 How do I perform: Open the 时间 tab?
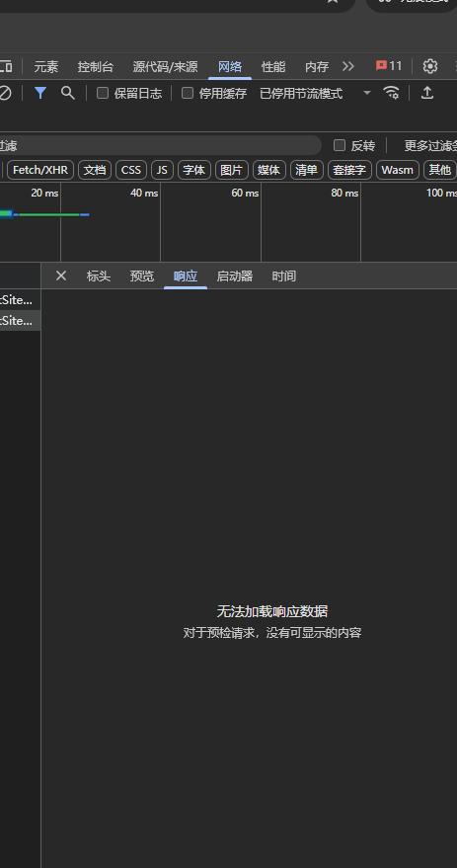click(x=284, y=276)
